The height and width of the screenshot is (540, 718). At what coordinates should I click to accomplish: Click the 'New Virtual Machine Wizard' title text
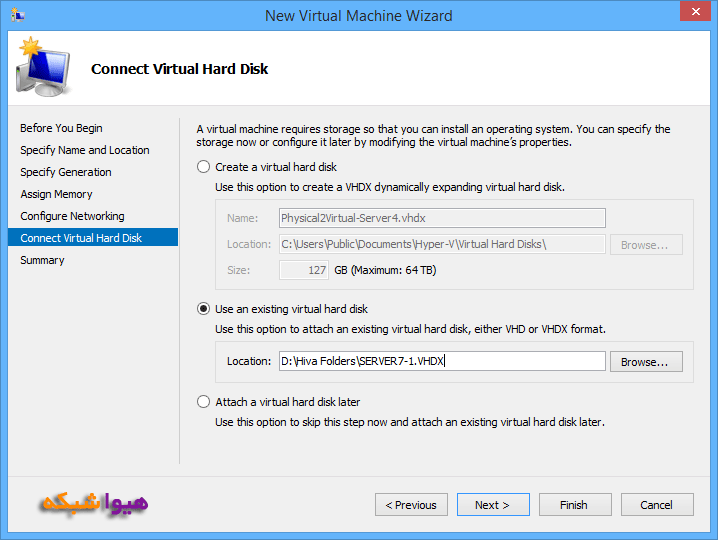tap(359, 16)
